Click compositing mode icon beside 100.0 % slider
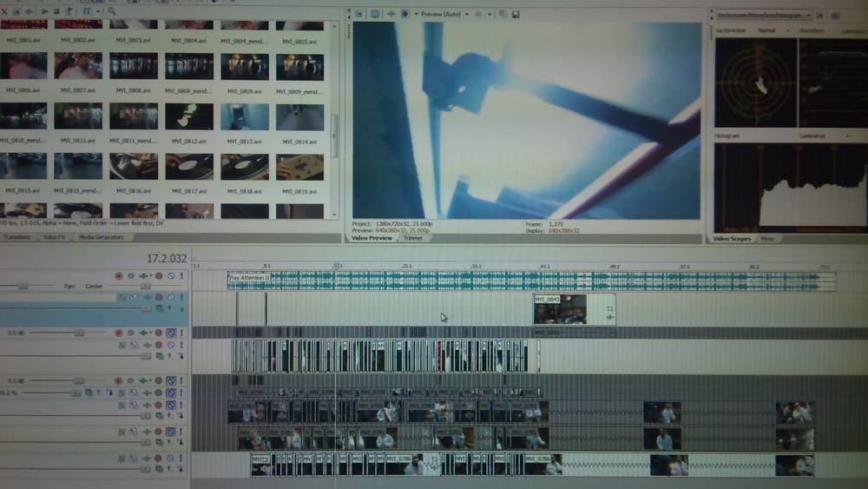The height and width of the screenshot is (489, 868). pos(89,393)
